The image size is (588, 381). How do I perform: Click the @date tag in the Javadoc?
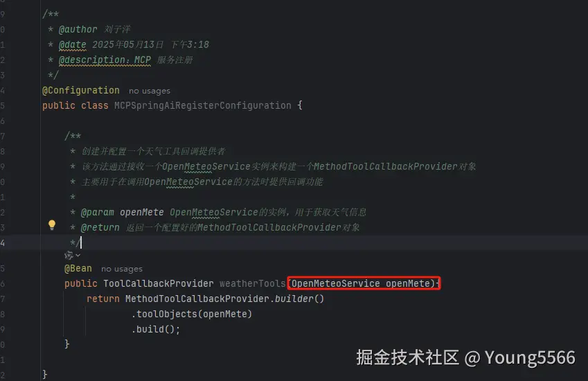coord(73,44)
